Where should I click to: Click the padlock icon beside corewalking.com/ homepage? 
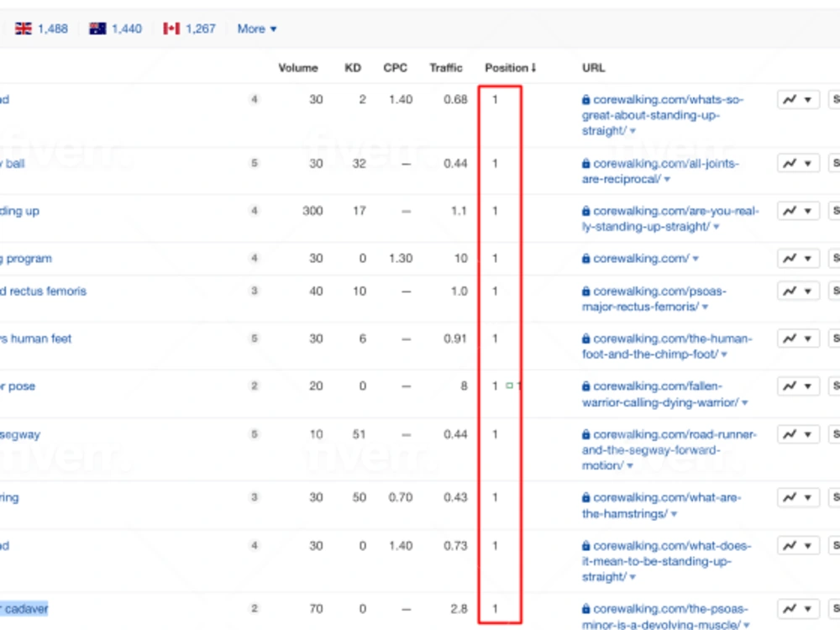(586, 259)
